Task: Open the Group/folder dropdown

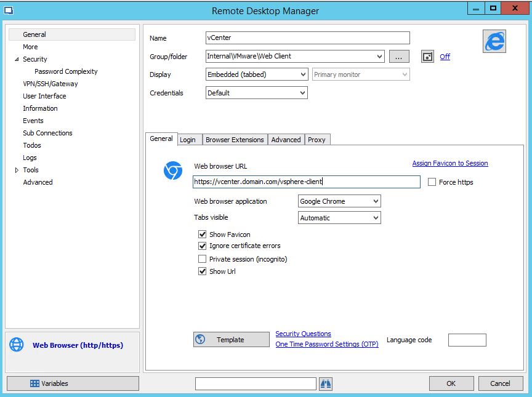Action: 380,56
